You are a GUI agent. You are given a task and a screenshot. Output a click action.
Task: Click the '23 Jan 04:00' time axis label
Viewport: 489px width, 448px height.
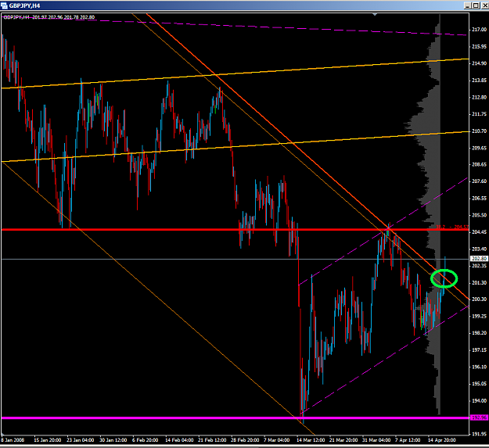tap(80, 440)
